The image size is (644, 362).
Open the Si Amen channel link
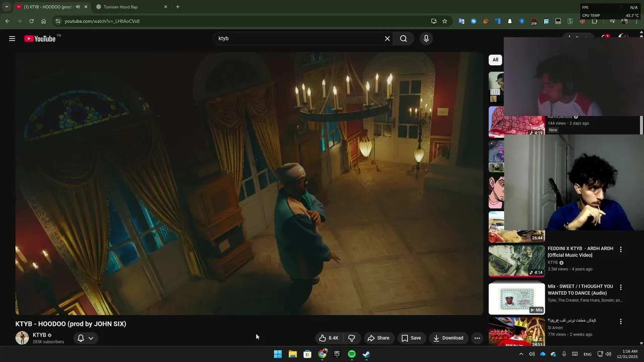point(555,328)
